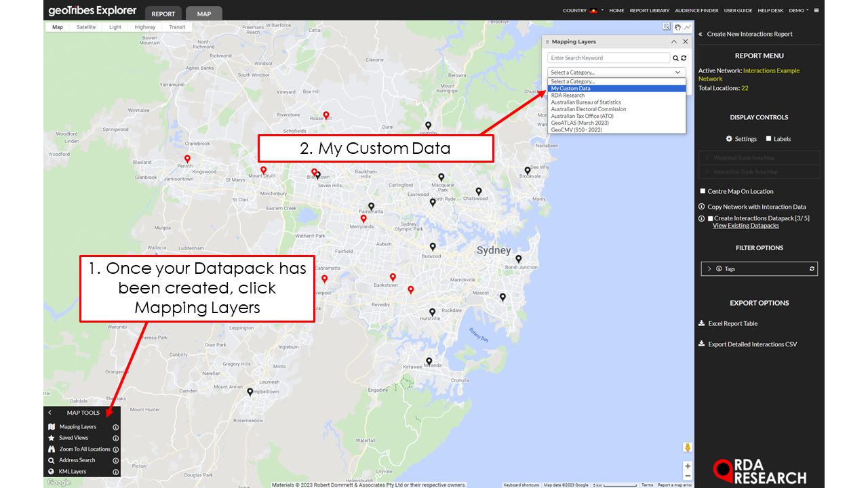Click the red location pin at Penrith
The image size is (868, 488).
pyautogui.click(x=187, y=159)
